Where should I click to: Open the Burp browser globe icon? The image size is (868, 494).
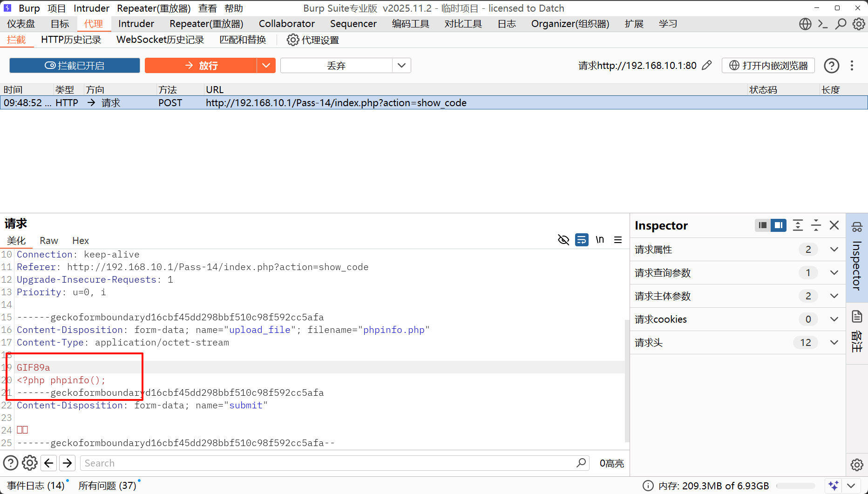(x=805, y=24)
